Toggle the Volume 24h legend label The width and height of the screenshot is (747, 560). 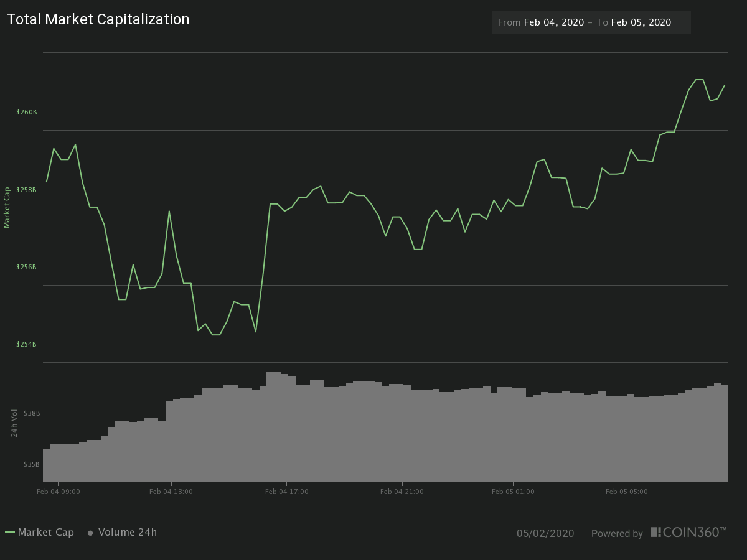[128, 533]
